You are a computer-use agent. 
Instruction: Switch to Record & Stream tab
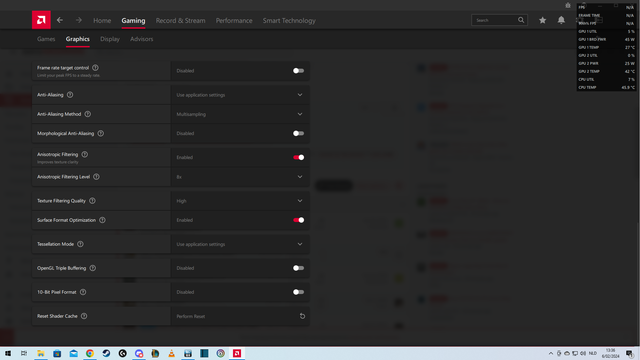click(180, 20)
